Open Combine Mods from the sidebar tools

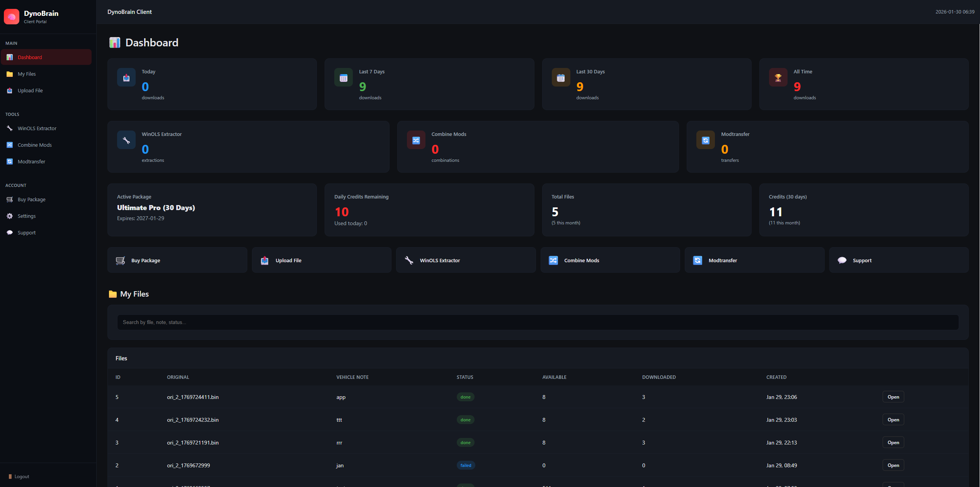[x=34, y=145]
